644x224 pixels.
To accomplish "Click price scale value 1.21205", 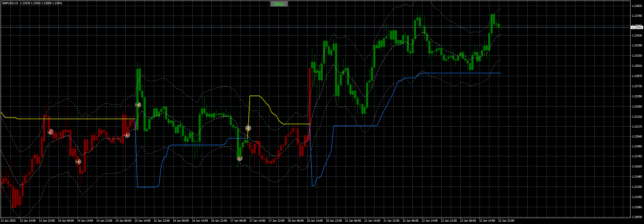I will coord(637,197).
